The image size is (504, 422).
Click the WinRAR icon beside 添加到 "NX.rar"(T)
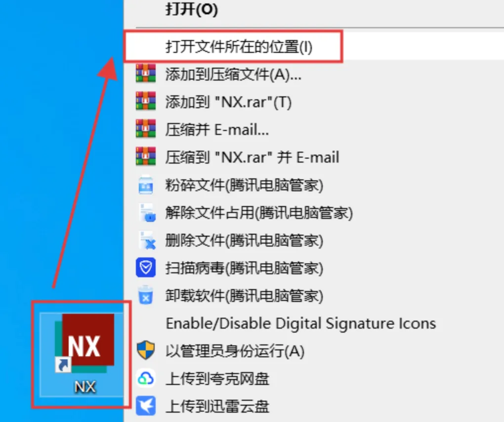146,101
